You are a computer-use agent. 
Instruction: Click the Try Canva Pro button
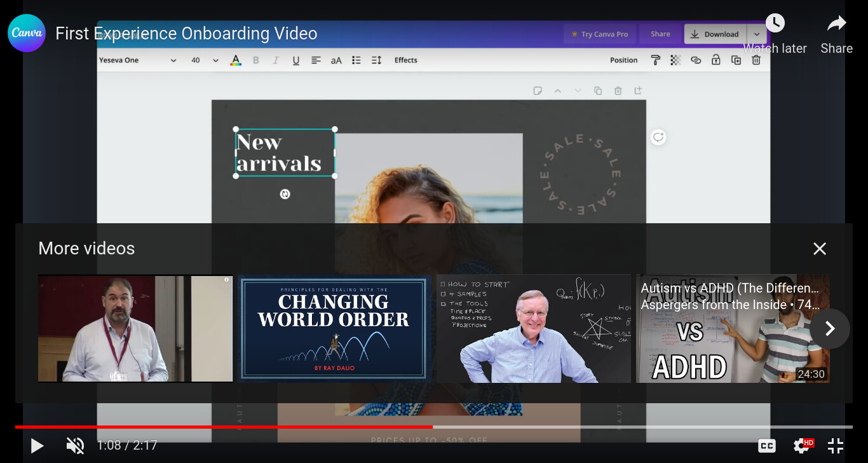coord(600,34)
